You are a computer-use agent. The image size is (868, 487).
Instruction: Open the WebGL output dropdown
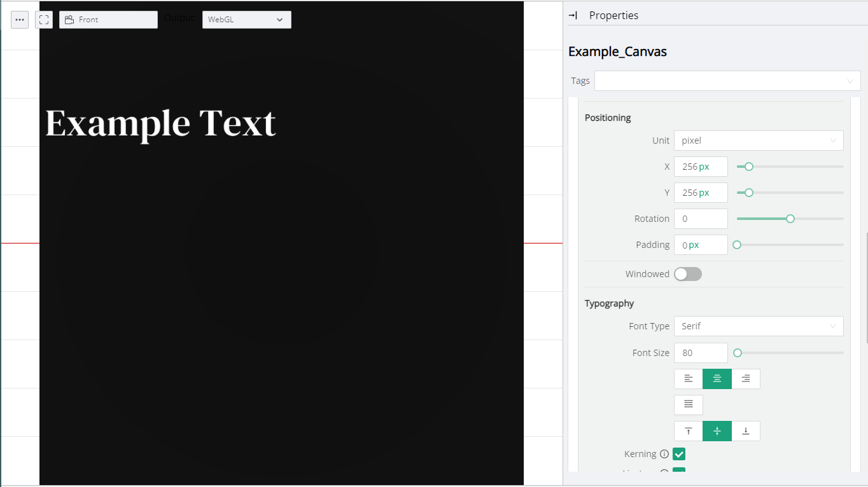[x=247, y=20]
